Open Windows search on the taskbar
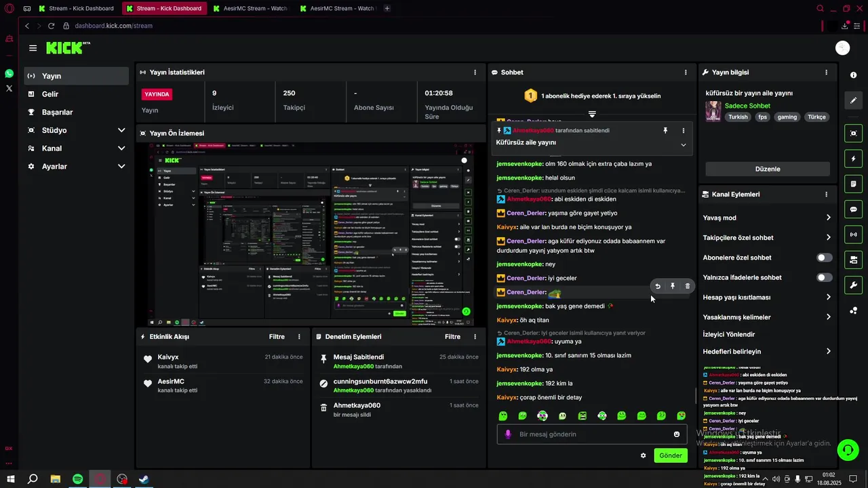 point(33,479)
